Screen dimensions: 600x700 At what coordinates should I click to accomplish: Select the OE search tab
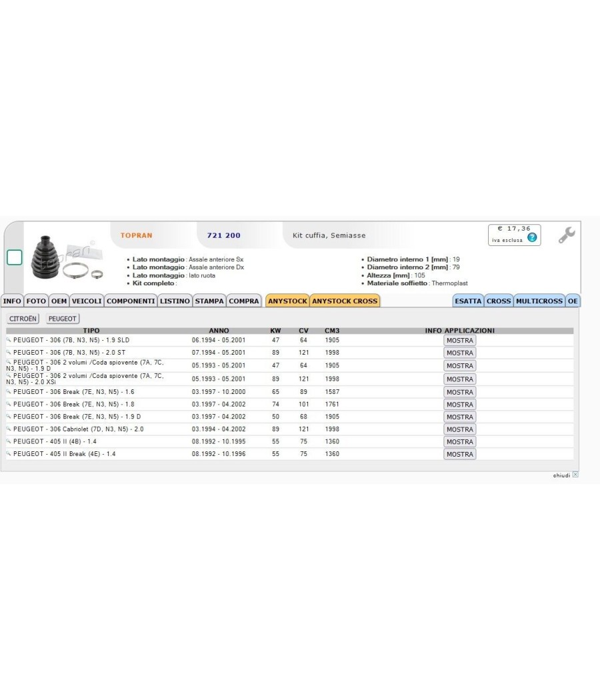573,301
